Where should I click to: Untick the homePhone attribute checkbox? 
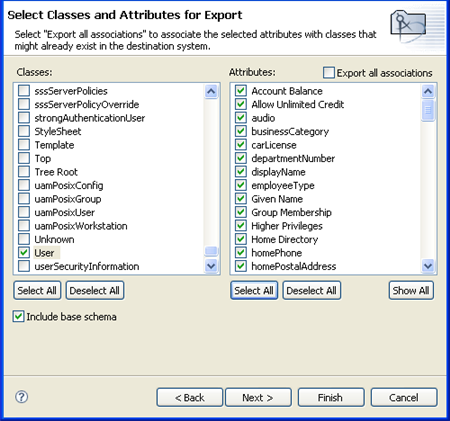pyautogui.click(x=241, y=253)
